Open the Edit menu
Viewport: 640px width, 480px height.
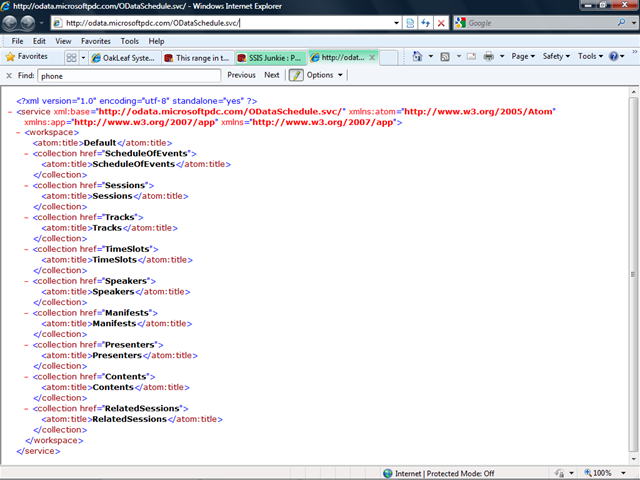pyautogui.click(x=39, y=41)
